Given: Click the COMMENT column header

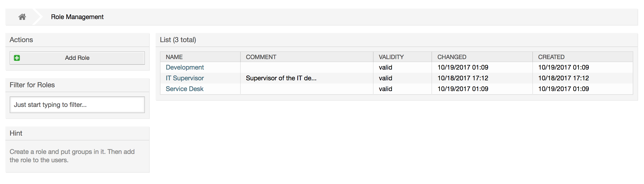Looking at the screenshot, I should [261, 57].
